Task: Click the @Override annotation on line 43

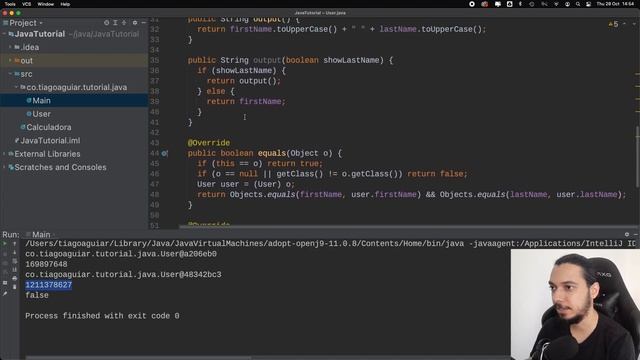Action: click(x=209, y=143)
